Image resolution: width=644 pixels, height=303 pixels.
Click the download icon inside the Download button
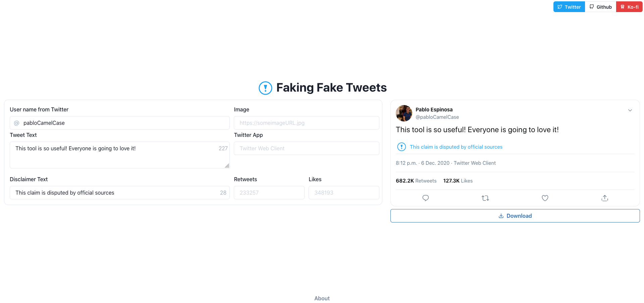click(x=501, y=216)
